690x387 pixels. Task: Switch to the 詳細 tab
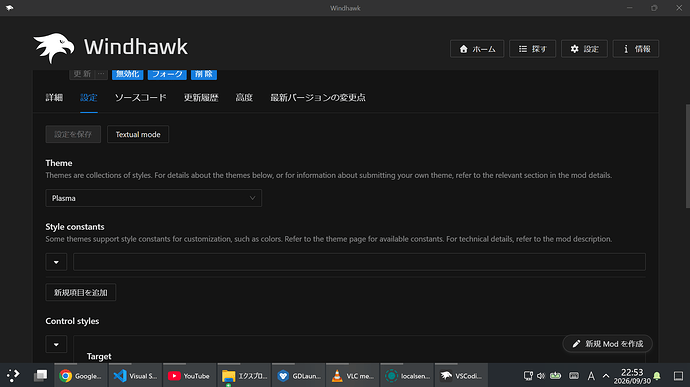[54, 98]
